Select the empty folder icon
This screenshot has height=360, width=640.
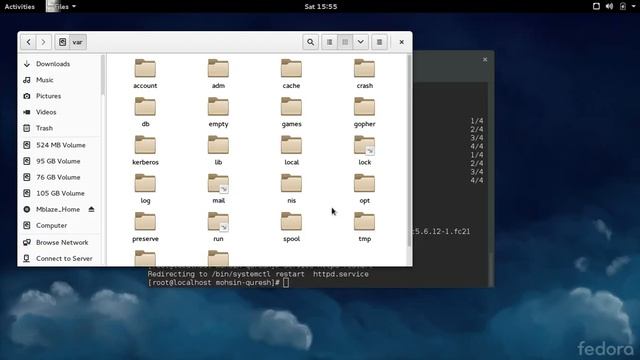tap(218, 107)
